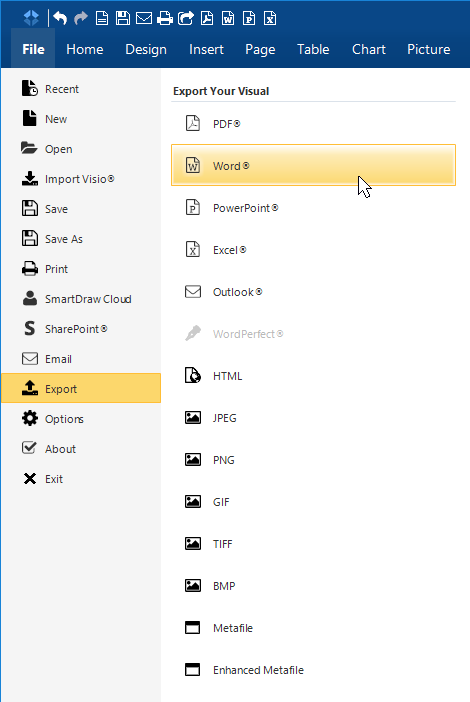Image resolution: width=470 pixels, height=702 pixels.
Task: Open SmartDraw Cloud menu item
Action: click(81, 299)
